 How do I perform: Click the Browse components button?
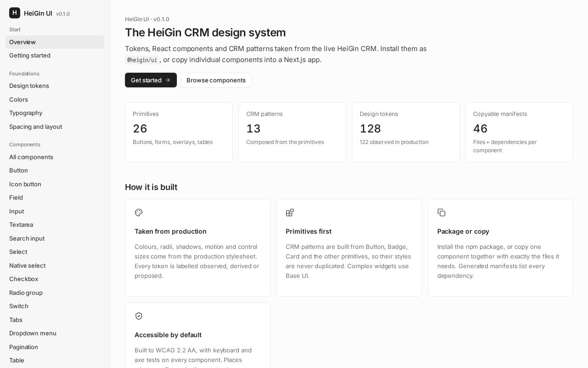pyautogui.click(x=216, y=80)
